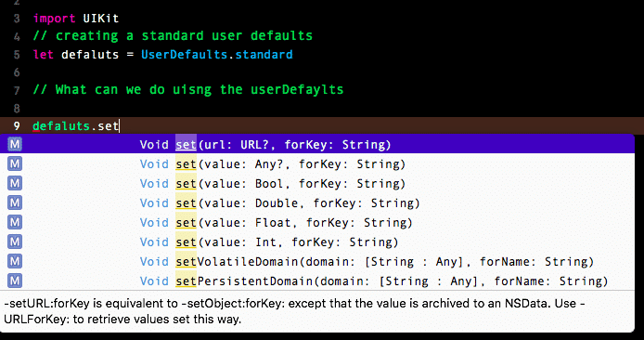Image resolution: width=644 pixels, height=340 pixels.
Task: Pick the set(value: Double, forKey:) suggestion
Action: click(x=317, y=203)
